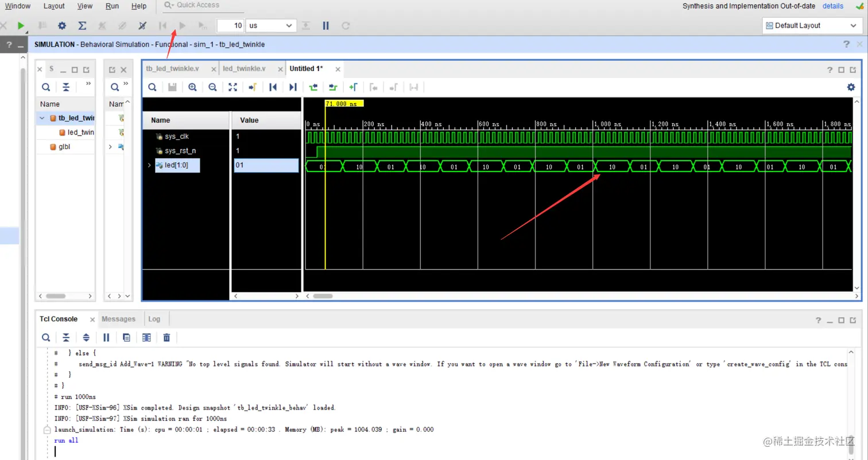Copy Tcl Console contents icon

pos(126,337)
